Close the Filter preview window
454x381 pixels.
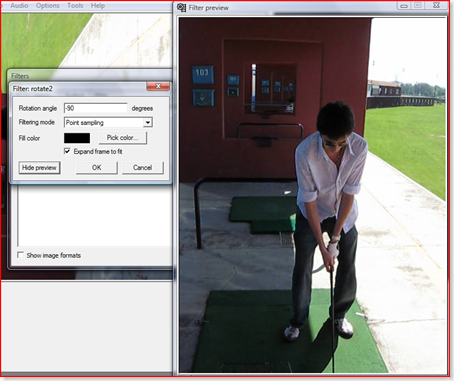tap(436, 6)
